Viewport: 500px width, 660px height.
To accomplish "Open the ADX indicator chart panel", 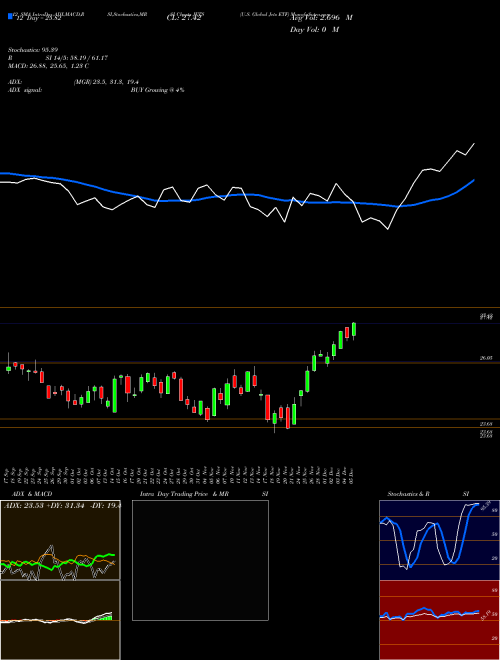I will pos(60,540).
